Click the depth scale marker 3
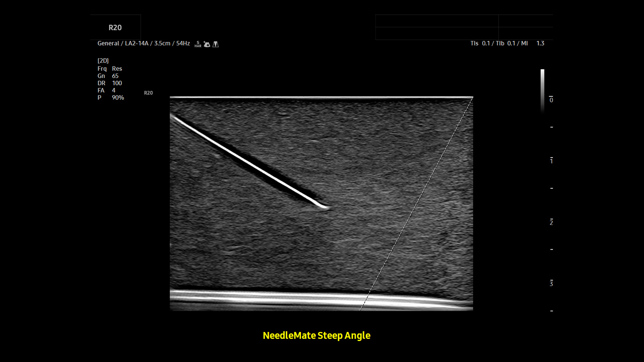644x362 pixels. tap(551, 283)
